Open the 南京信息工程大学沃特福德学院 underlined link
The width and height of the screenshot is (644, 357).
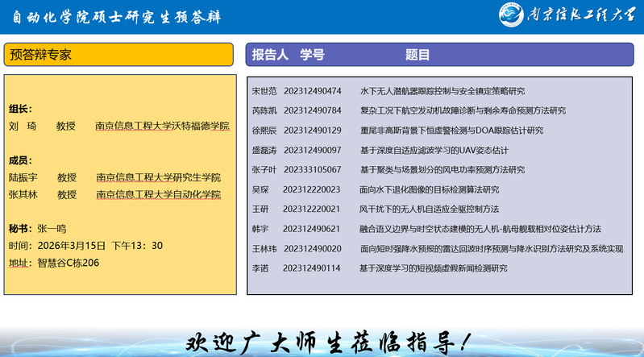162,127
